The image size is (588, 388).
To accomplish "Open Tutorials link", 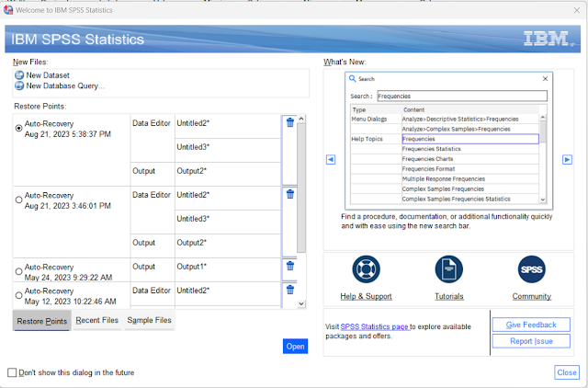I will click(449, 296).
